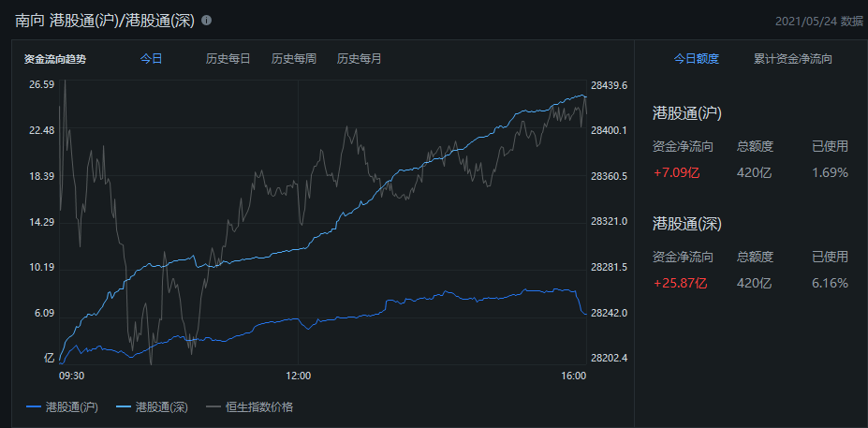The height and width of the screenshot is (428, 868).
Task: Click the 28321.0 right axis value
Action: [609, 221]
